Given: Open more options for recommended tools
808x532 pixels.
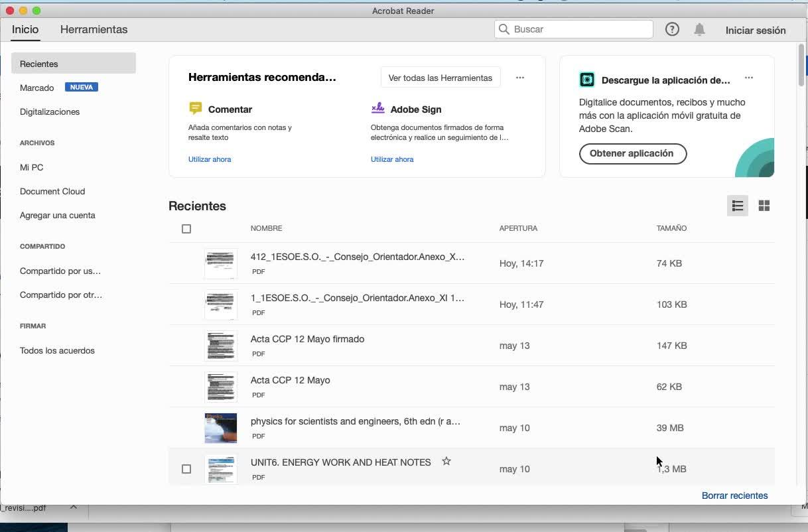Looking at the screenshot, I should tap(520, 78).
